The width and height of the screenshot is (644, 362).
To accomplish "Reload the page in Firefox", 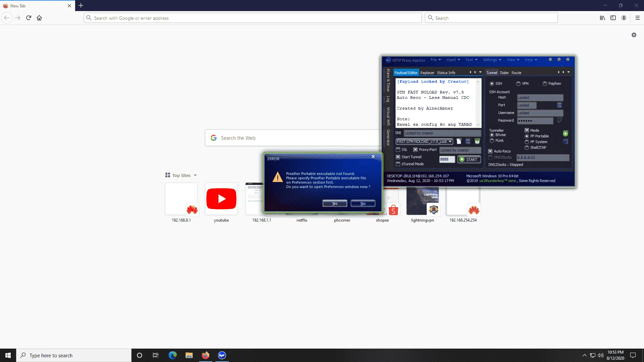I will pos(29,18).
